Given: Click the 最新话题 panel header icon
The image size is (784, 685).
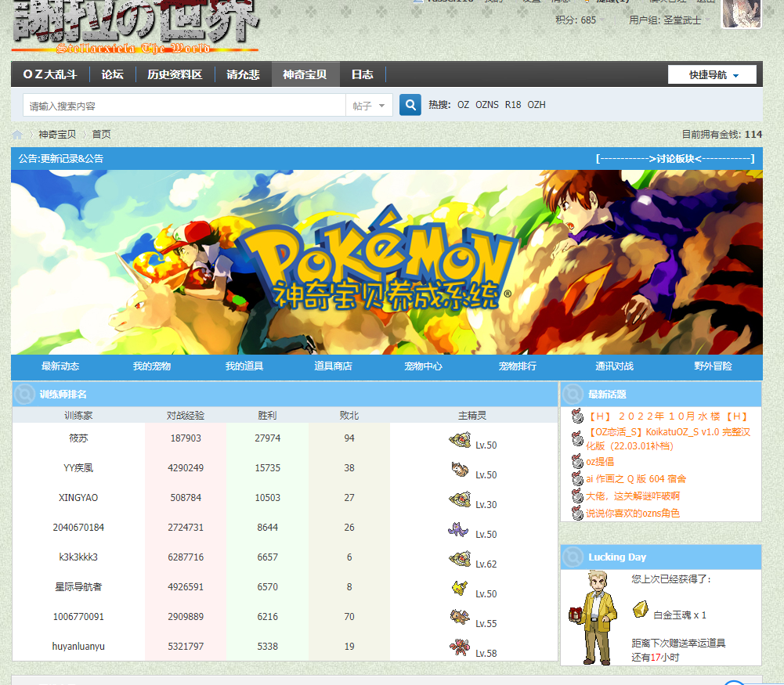Looking at the screenshot, I should click(x=573, y=395).
